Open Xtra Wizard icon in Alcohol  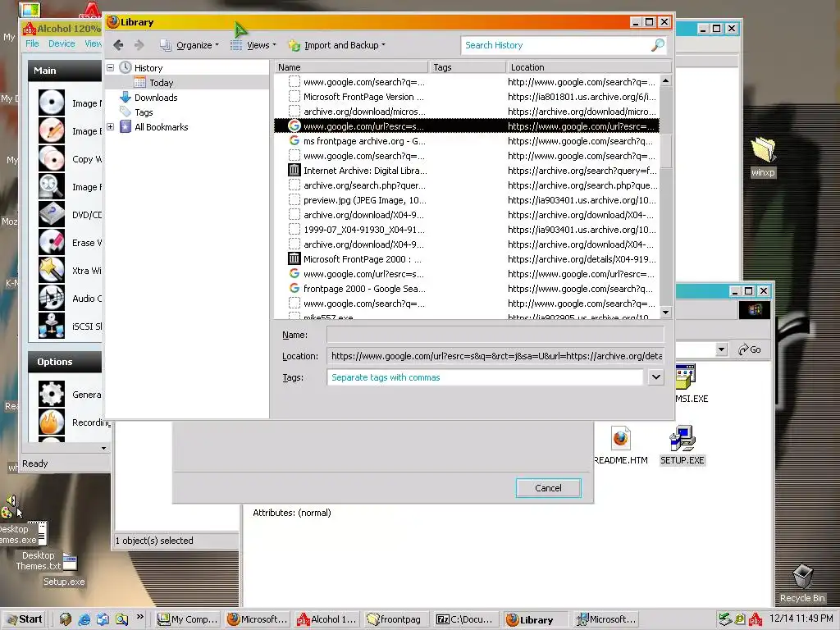pos(52,270)
